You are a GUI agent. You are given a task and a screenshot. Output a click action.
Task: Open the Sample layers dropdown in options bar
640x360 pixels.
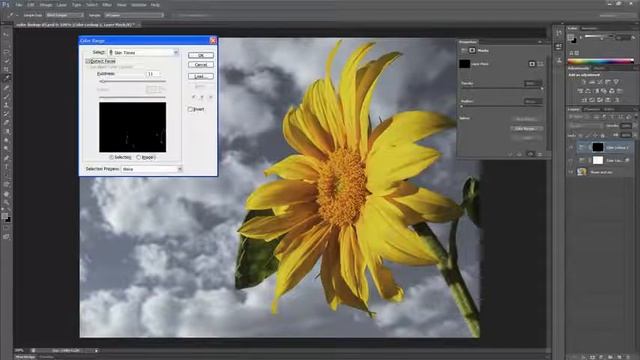pyautogui.click(x=133, y=15)
